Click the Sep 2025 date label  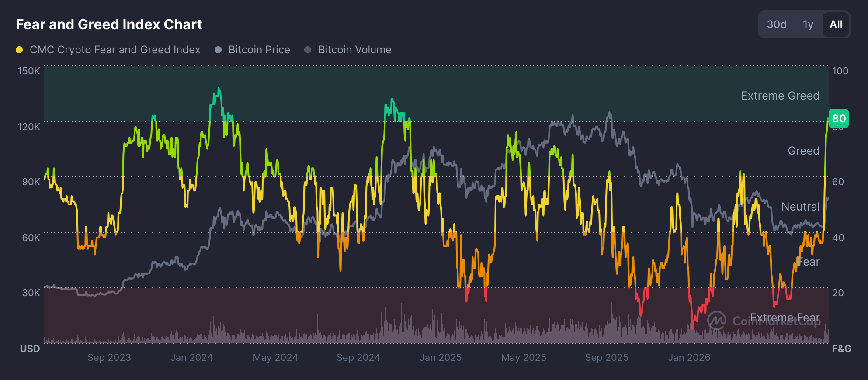point(607,357)
